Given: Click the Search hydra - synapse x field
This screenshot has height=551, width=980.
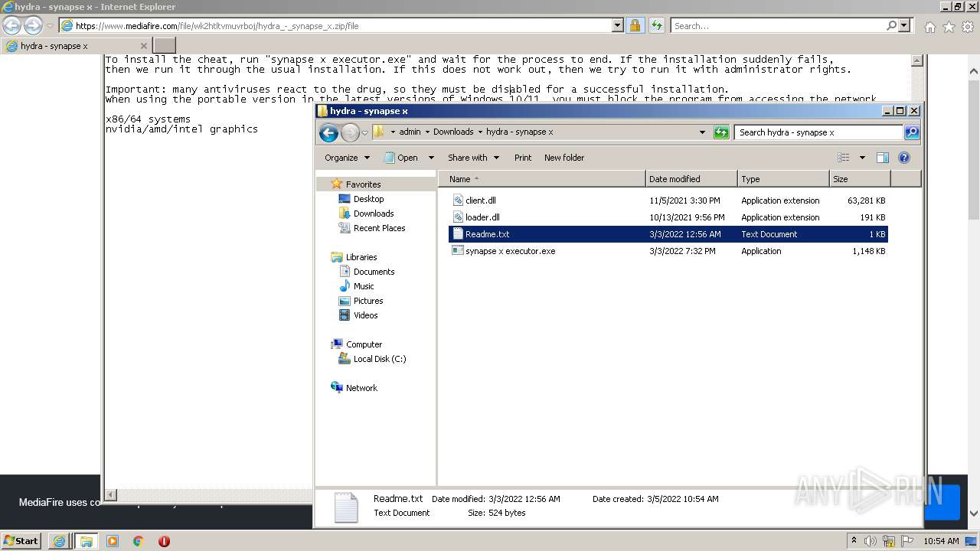Looking at the screenshot, I should pyautogui.click(x=818, y=132).
